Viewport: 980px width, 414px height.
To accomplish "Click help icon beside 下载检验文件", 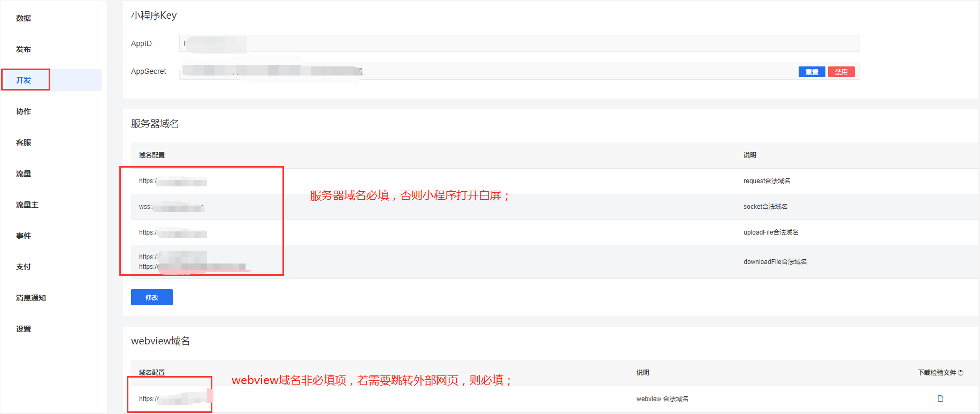I will tap(961, 373).
